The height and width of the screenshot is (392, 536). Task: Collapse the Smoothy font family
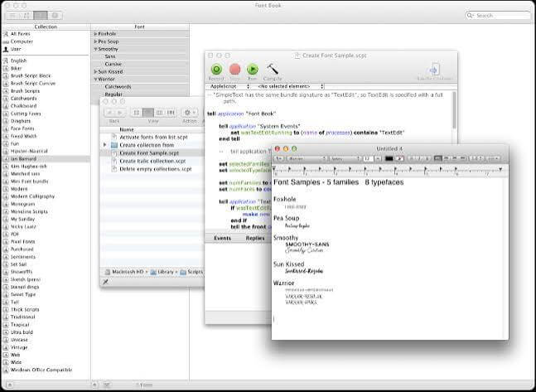pos(96,49)
